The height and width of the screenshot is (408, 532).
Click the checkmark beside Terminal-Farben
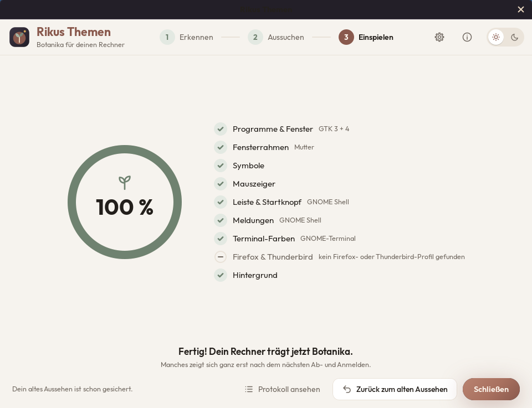(x=221, y=239)
